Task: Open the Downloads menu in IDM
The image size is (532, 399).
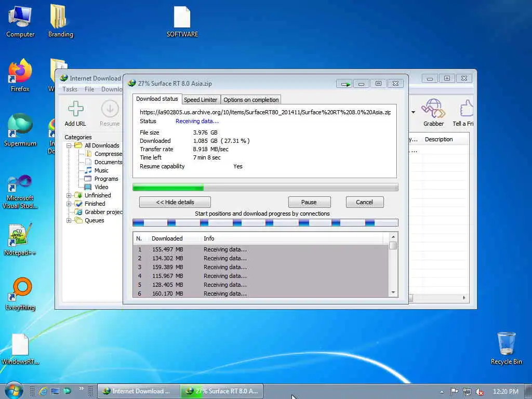Action: pos(112,89)
